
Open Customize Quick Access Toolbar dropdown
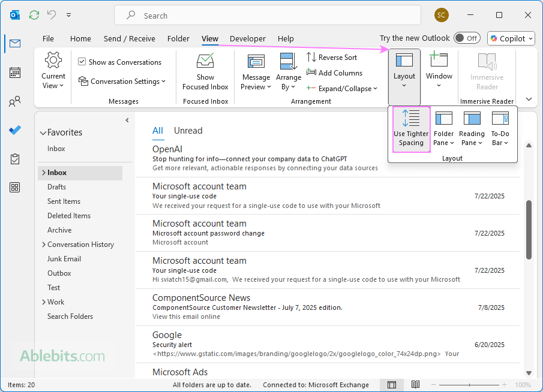68,15
